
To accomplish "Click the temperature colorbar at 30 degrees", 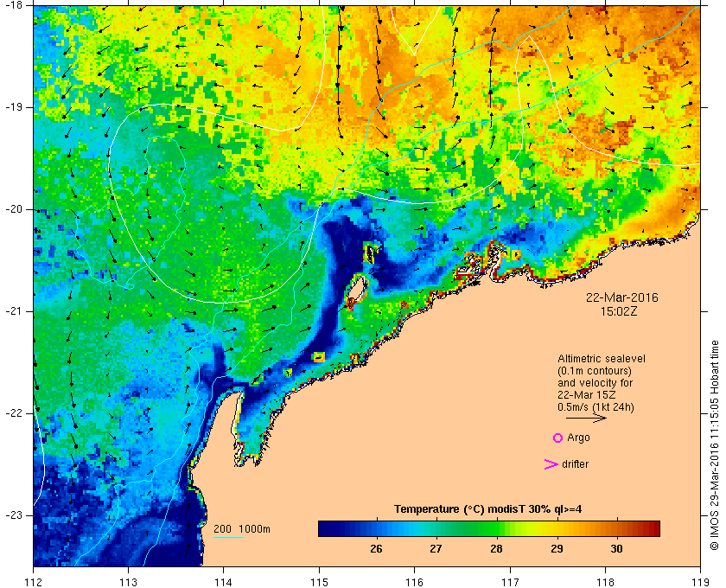I will 616,528.
